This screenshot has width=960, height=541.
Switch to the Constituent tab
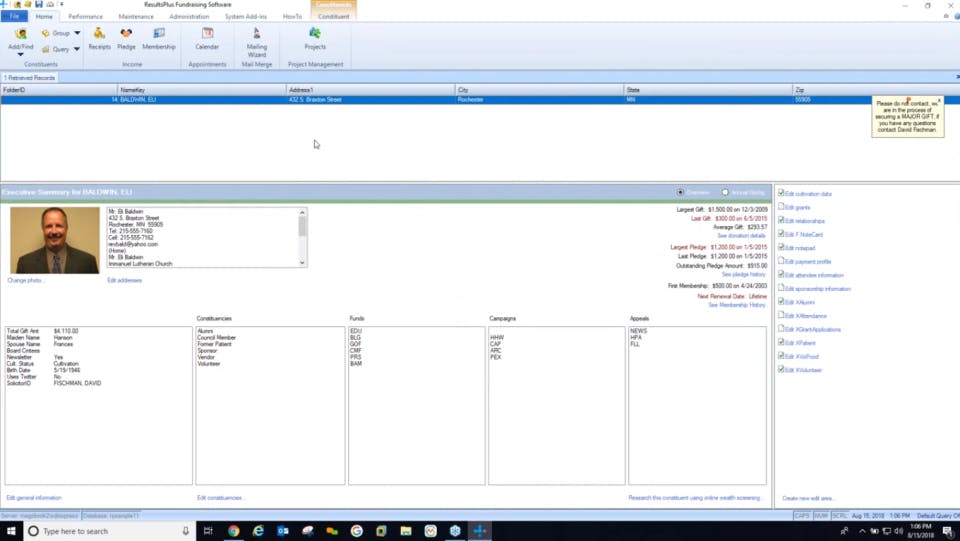pyautogui.click(x=334, y=17)
